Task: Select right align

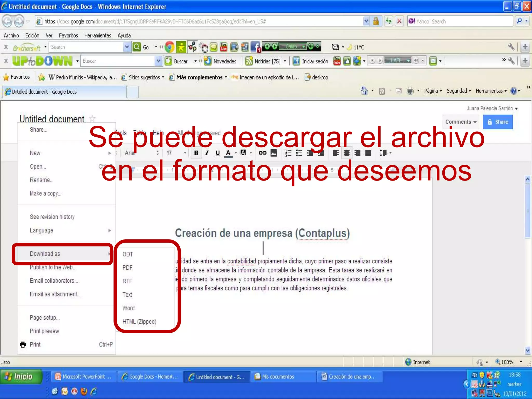Action: click(x=357, y=153)
